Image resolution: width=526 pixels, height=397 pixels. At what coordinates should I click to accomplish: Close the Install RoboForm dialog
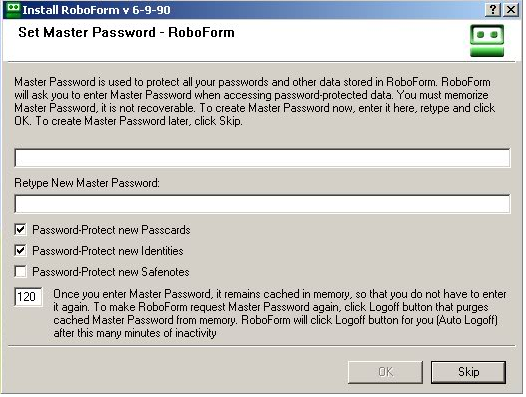click(511, 9)
